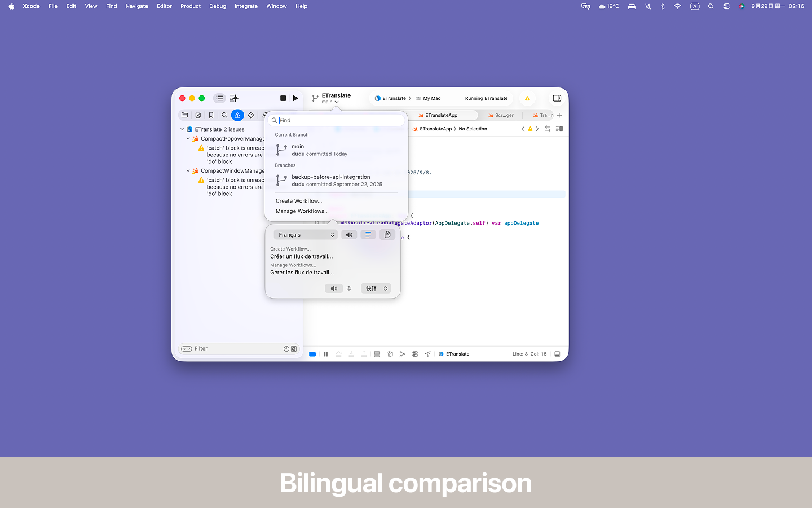Pause program execution in debug bar
Viewport: 812px width, 508px height.
326,354
